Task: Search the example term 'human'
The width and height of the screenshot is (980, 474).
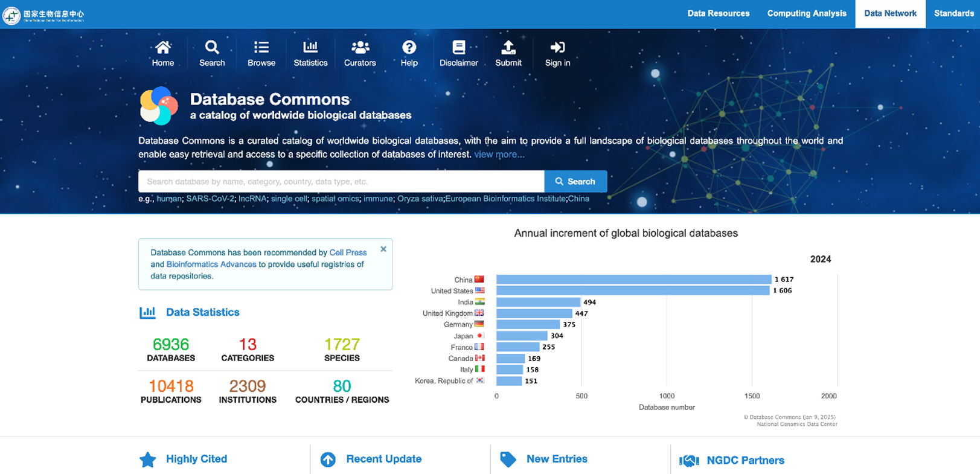Action: tap(168, 199)
